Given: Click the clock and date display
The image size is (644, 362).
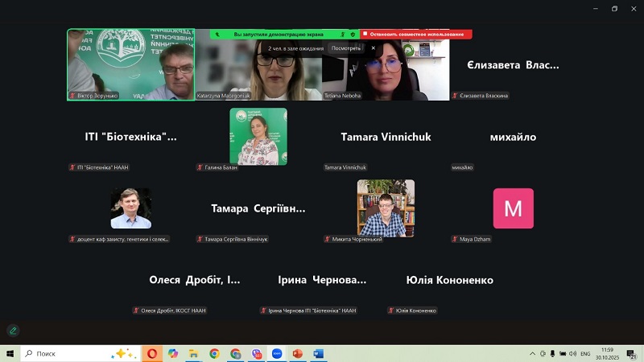Looking at the screenshot, I should point(608,353).
